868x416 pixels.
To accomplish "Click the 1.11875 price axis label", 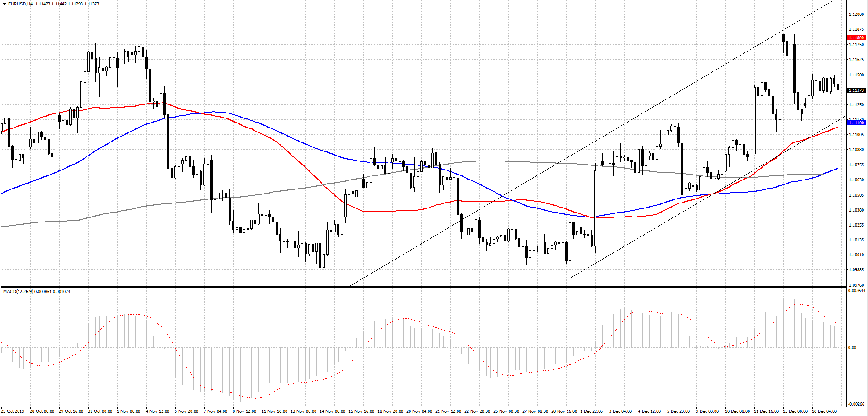I will tap(857, 30).
